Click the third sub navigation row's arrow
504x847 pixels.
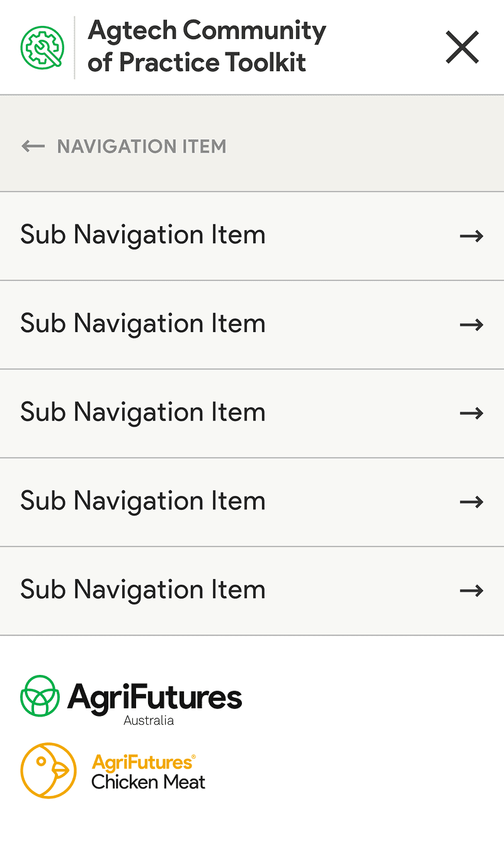[x=471, y=413]
